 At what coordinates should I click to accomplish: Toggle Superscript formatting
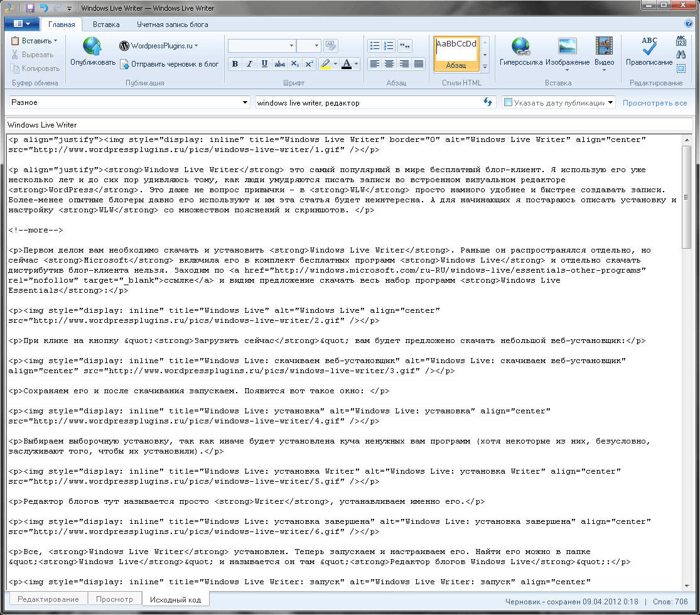pyautogui.click(x=309, y=64)
